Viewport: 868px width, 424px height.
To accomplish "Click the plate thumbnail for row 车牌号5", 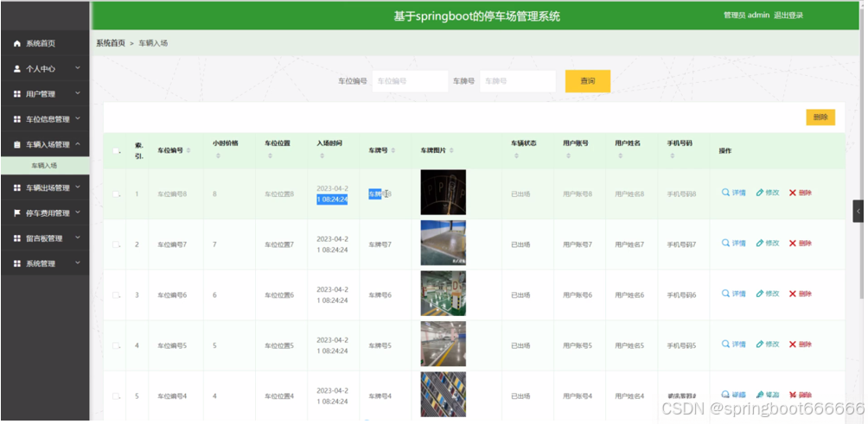I will 443,344.
